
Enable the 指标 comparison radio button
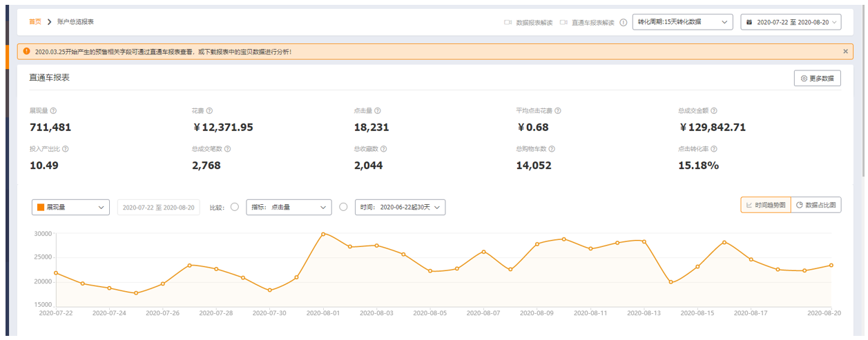(235, 207)
